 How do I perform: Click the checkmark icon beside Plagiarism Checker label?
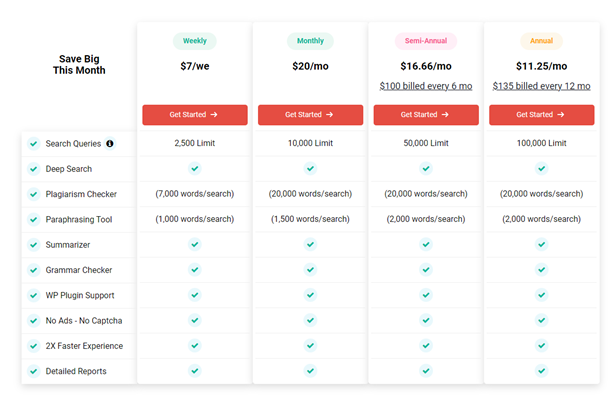point(34,194)
